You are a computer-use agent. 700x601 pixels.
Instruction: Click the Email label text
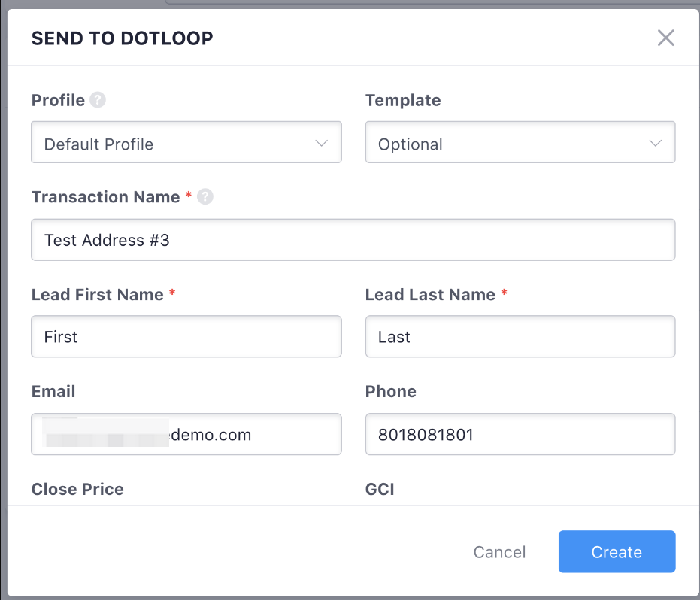[x=53, y=392]
